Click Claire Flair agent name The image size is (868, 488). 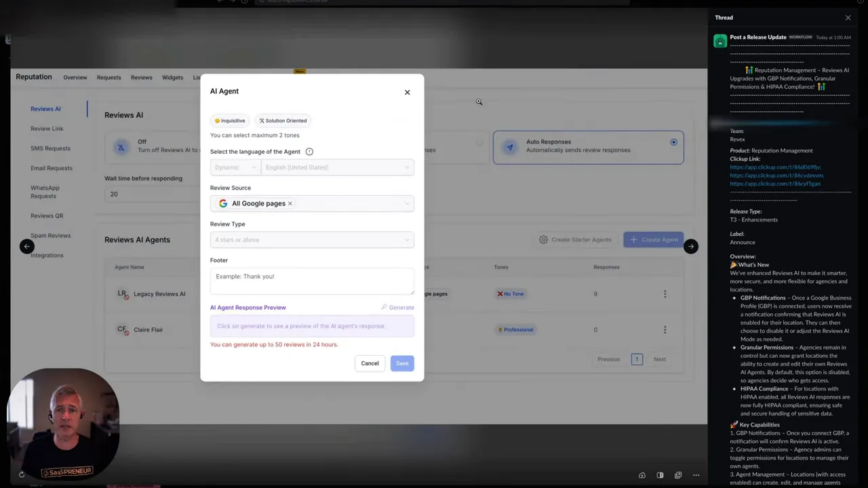click(x=148, y=330)
